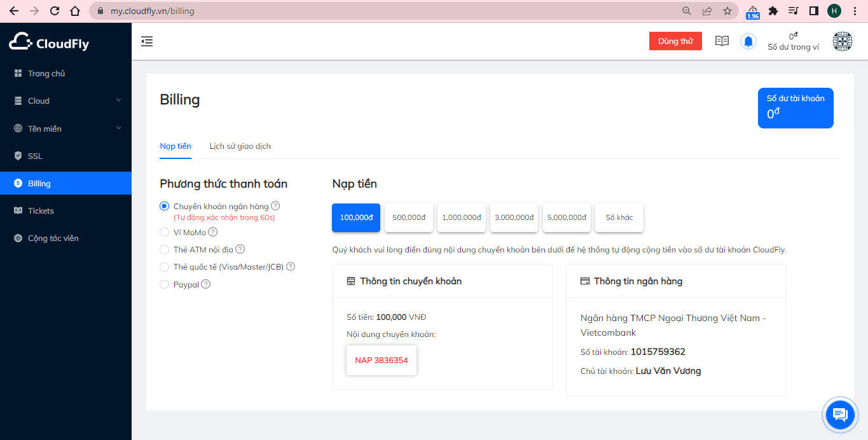Open the notifications bell

pyautogui.click(x=748, y=41)
